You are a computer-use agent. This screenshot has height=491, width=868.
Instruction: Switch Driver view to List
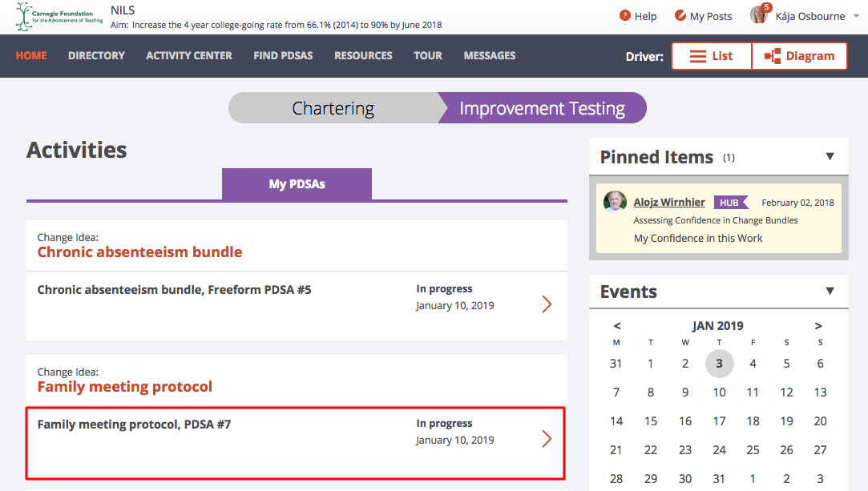coord(712,56)
